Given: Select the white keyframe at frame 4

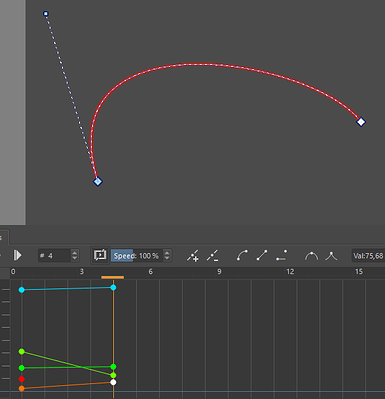Looking at the screenshot, I should pyautogui.click(x=113, y=382).
